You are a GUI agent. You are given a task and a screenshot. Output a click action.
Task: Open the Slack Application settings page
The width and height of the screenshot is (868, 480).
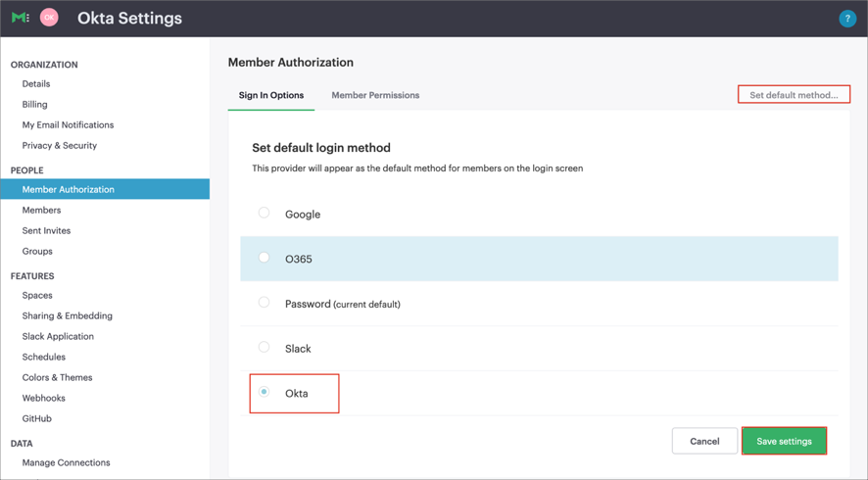click(58, 336)
